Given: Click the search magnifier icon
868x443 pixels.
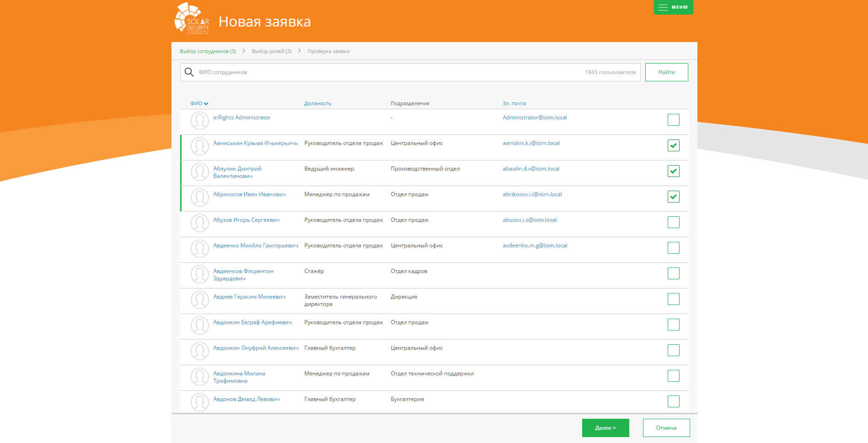Looking at the screenshot, I should click(189, 72).
